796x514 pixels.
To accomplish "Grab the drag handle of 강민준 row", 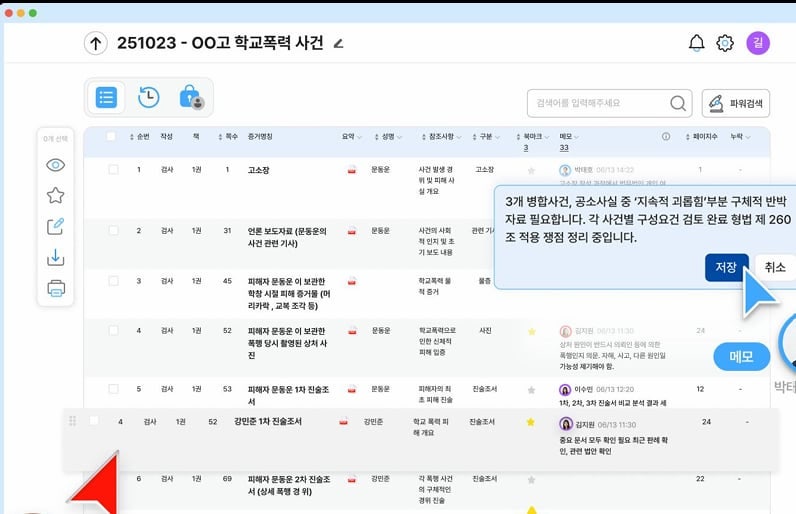I will click(73, 421).
